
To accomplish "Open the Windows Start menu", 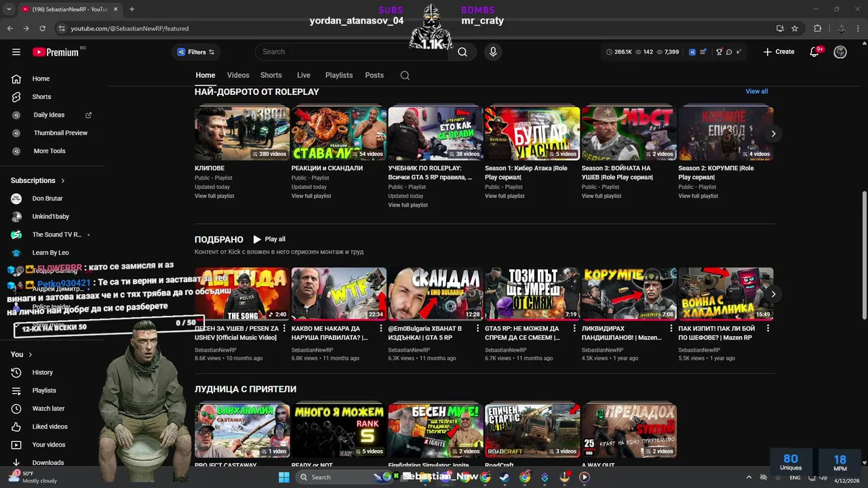I will (x=284, y=477).
